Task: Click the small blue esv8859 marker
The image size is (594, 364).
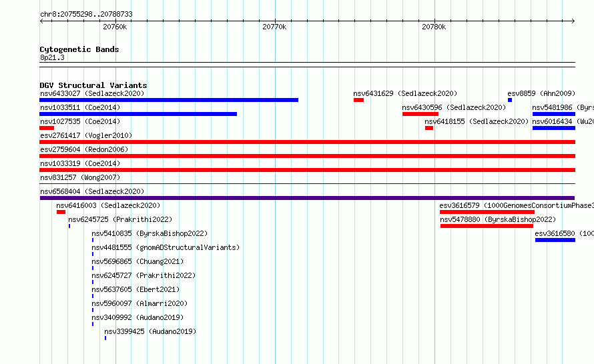Action: coord(510,100)
